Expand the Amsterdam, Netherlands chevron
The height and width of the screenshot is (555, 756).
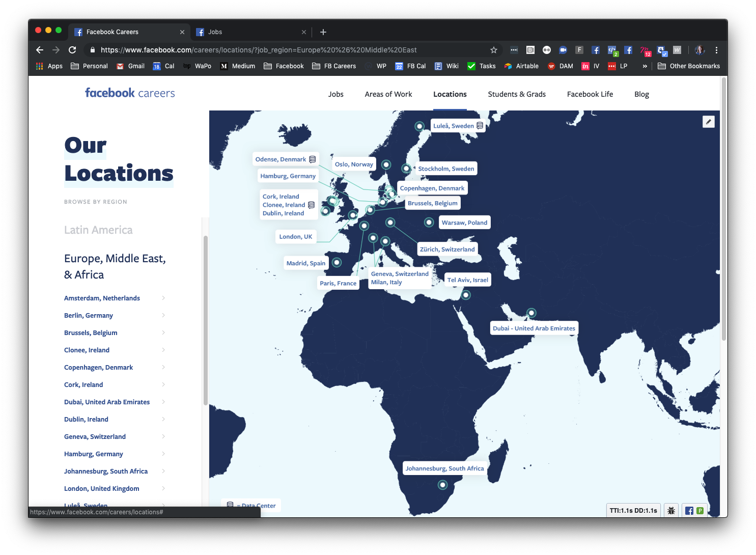tap(163, 298)
